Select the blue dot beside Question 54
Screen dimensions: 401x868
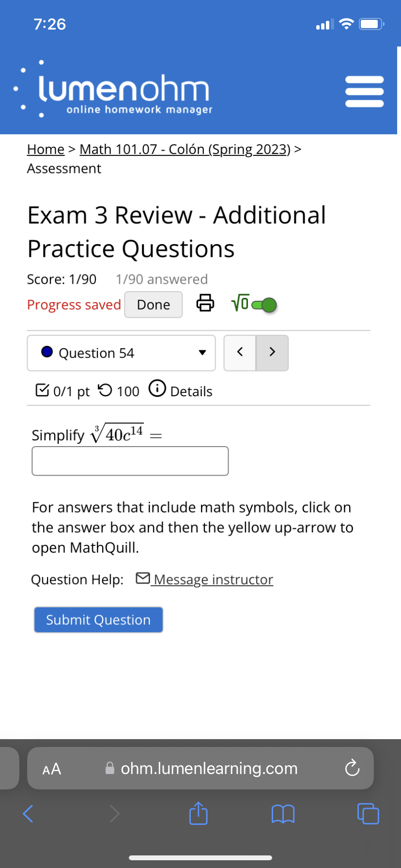(47, 352)
